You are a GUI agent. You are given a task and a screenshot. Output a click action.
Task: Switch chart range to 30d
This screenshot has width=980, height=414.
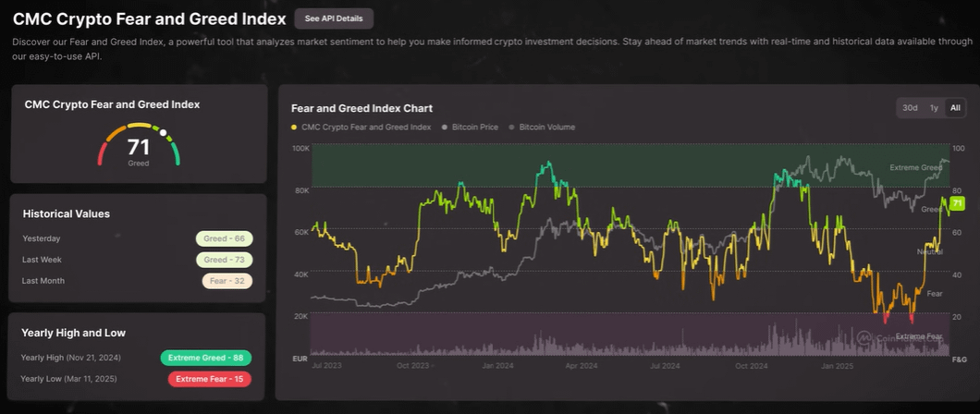pyautogui.click(x=910, y=108)
